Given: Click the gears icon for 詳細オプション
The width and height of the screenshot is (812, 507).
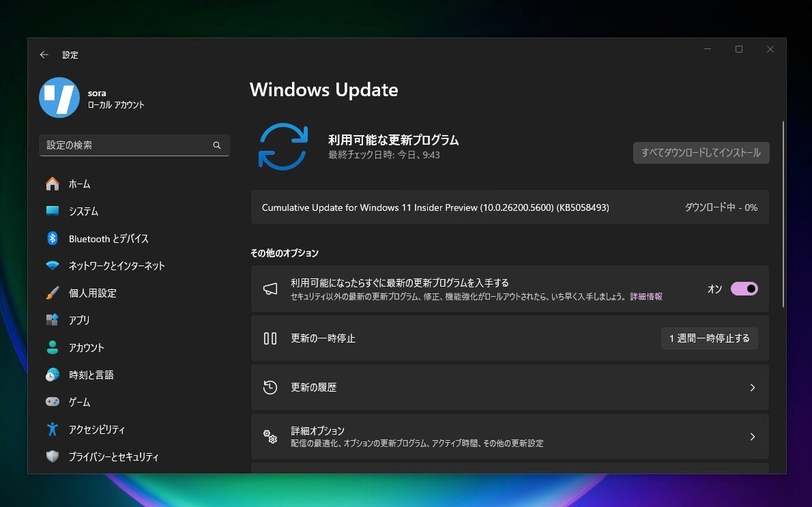Looking at the screenshot, I should click(270, 437).
